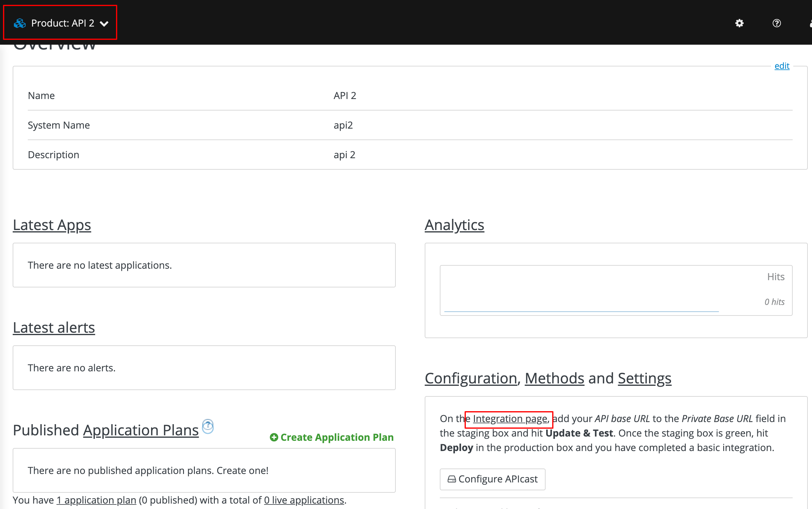Click Create Application Plan
This screenshot has width=812, height=509.
[x=337, y=437]
